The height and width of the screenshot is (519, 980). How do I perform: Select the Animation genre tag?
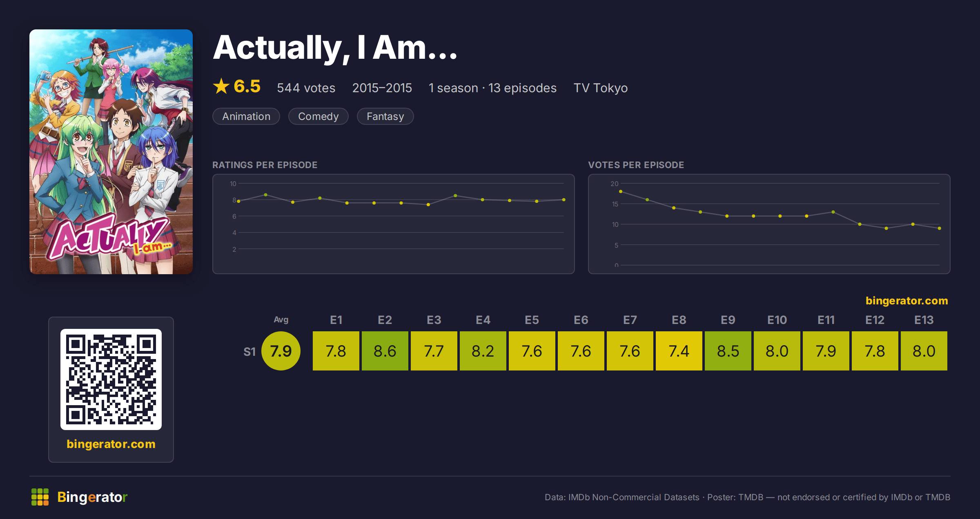pos(246,116)
